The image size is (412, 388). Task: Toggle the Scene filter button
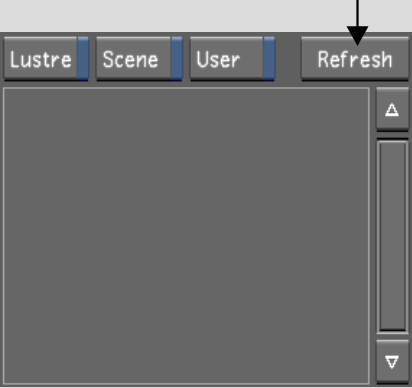[x=139, y=59]
